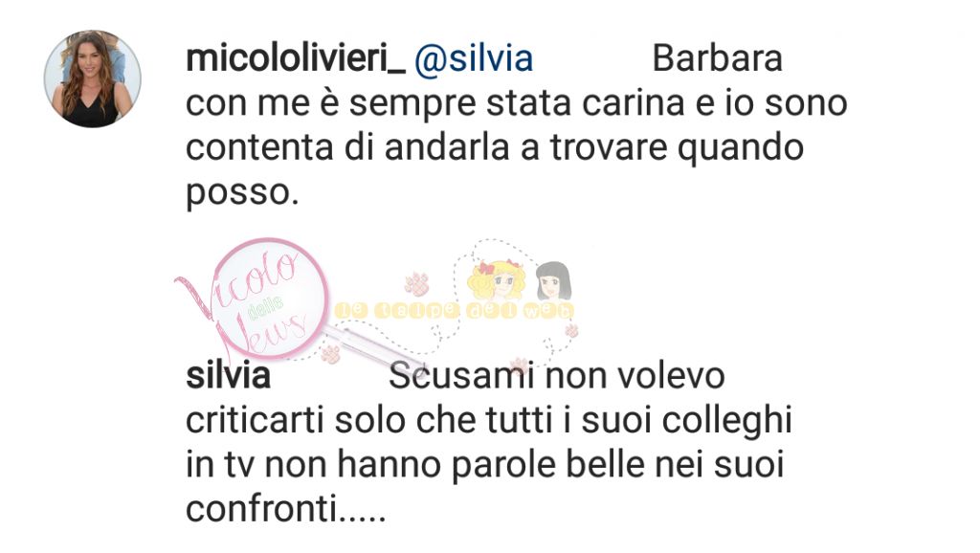The width and height of the screenshot is (980, 553).
Task: Select the line criticarti solo che tutti
Action: coord(489,421)
